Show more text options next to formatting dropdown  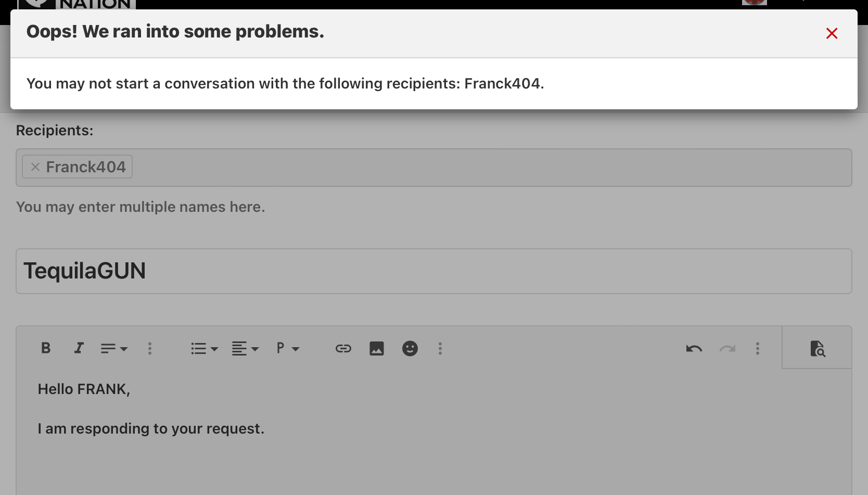point(150,348)
